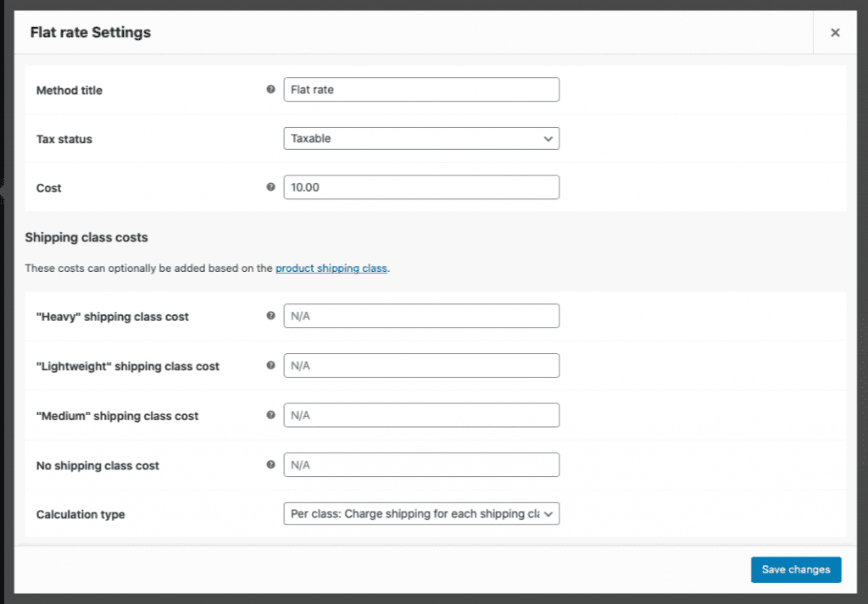Click the No shipping class cost help icon
The width and height of the screenshot is (868, 604).
(x=270, y=464)
